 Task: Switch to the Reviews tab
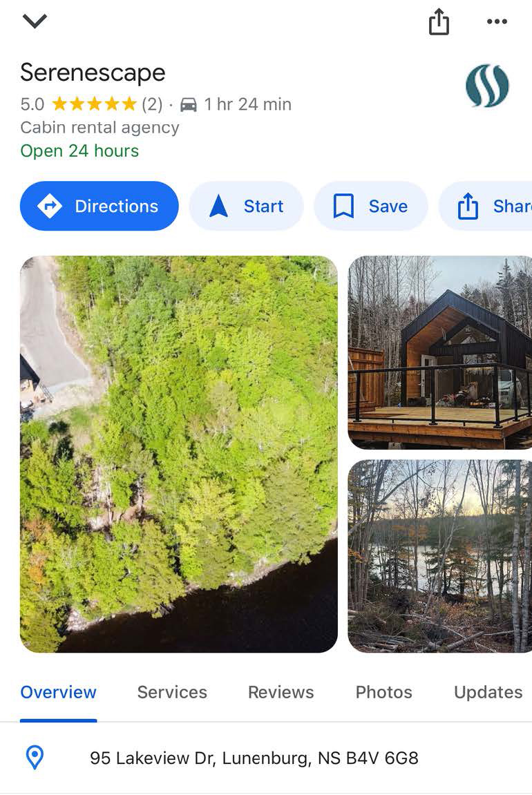pyautogui.click(x=281, y=692)
